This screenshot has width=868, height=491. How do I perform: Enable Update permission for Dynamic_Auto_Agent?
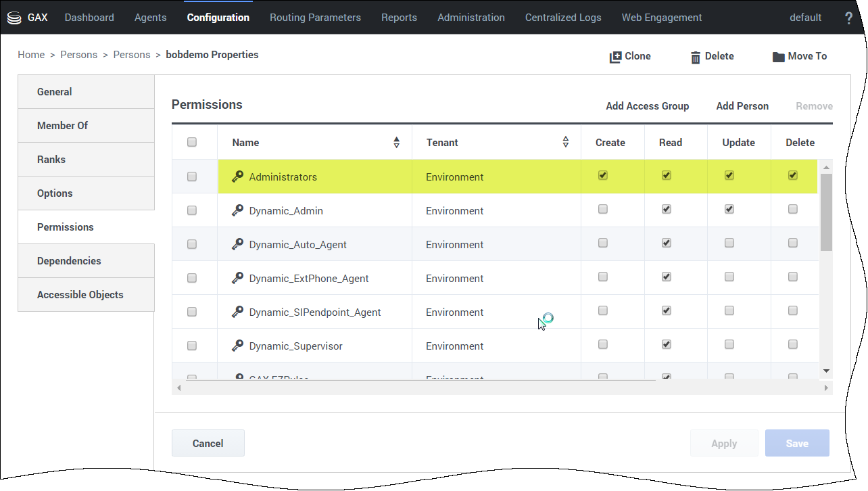(x=729, y=243)
